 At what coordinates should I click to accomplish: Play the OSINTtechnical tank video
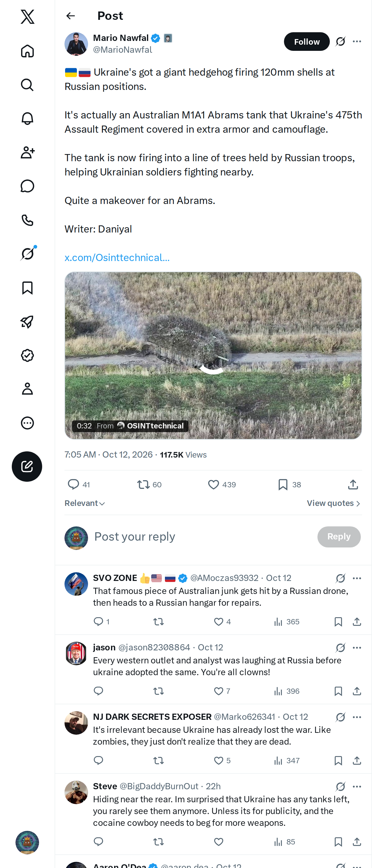tap(213, 356)
